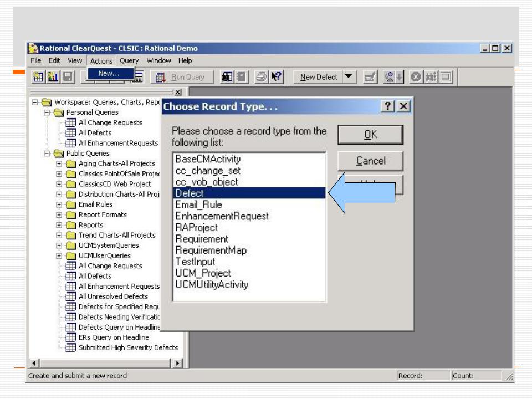Image resolution: width=532 pixels, height=399 pixels.
Task: Select TestInput in the record type list
Action: click(249, 262)
